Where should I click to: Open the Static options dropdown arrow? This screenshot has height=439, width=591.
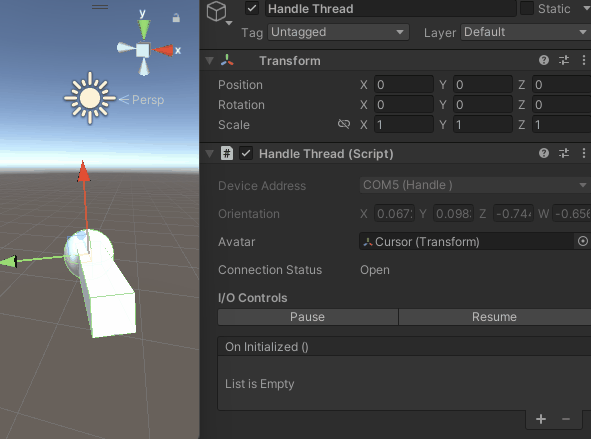coord(586,9)
